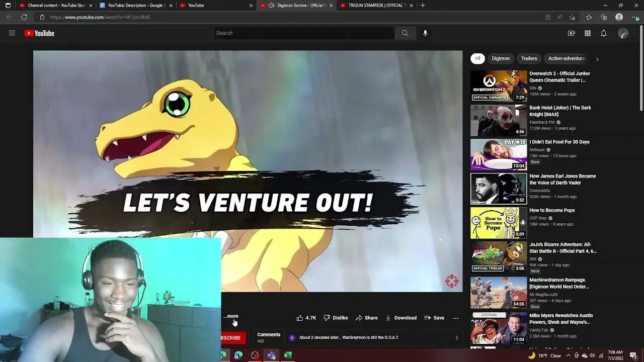
Task: Start voice search with the microphone
Action: (425, 33)
